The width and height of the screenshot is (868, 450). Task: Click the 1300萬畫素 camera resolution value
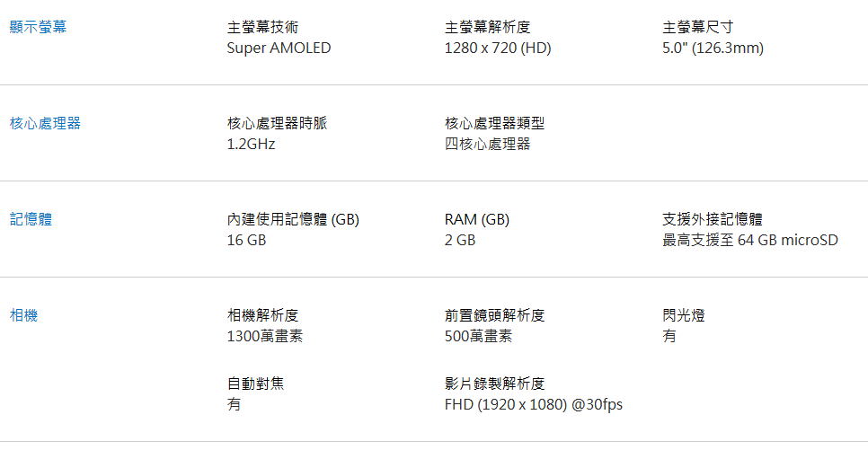point(265,336)
